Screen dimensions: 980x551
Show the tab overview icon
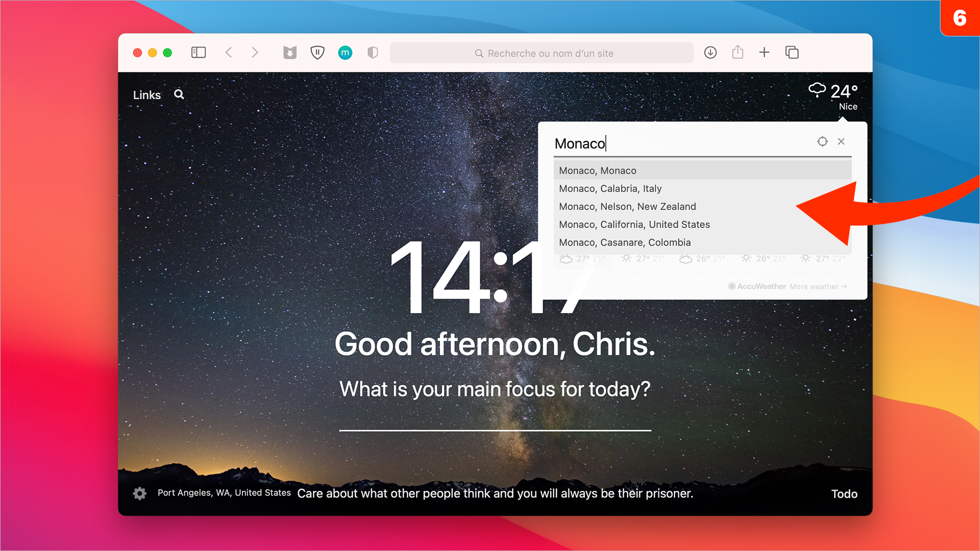pyautogui.click(x=792, y=53)
